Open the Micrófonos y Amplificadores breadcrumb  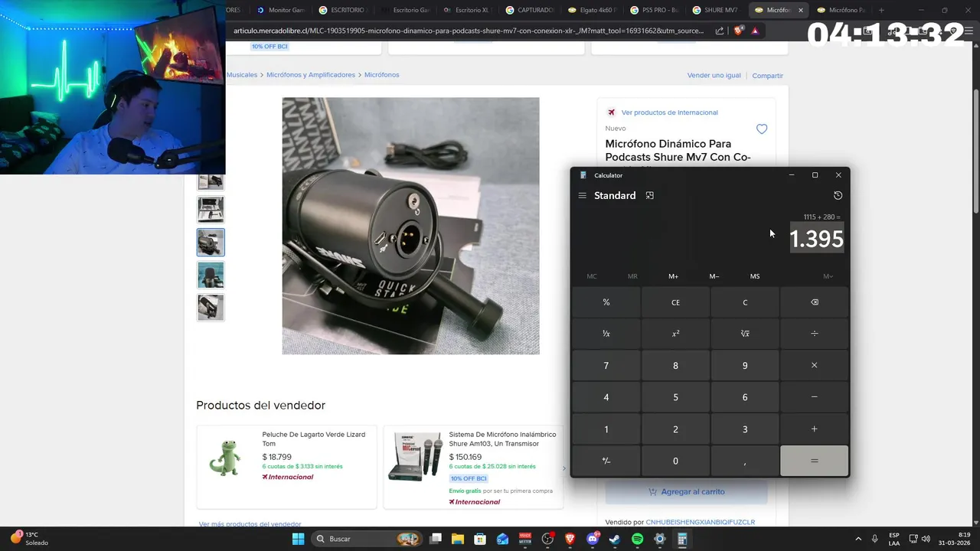click(310, 75)
